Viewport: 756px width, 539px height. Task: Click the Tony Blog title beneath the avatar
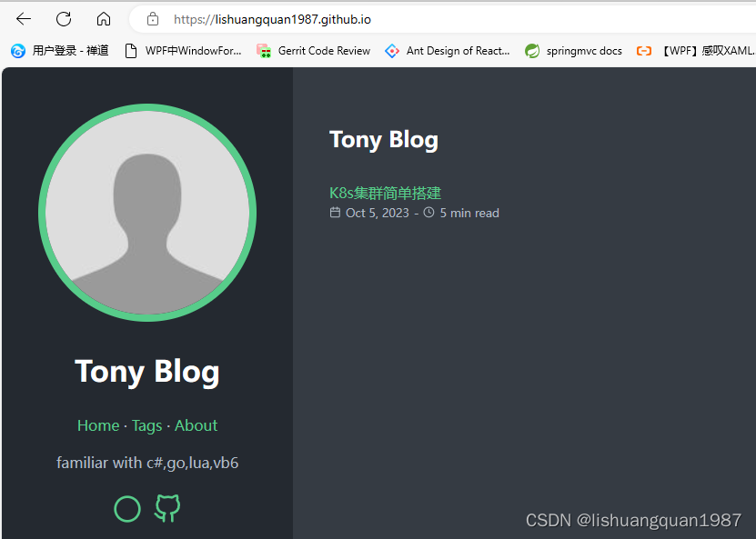(147, 371)
